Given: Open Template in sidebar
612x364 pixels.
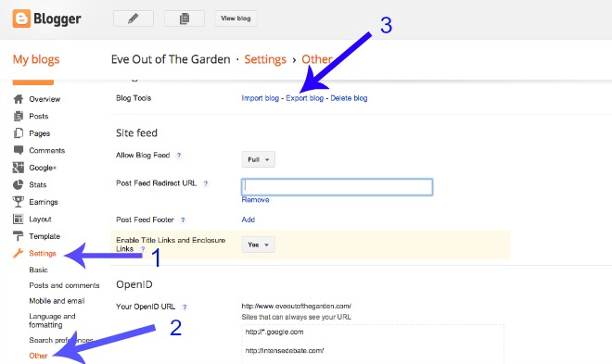Looking at the screenshot, I should tap(45, 236).
